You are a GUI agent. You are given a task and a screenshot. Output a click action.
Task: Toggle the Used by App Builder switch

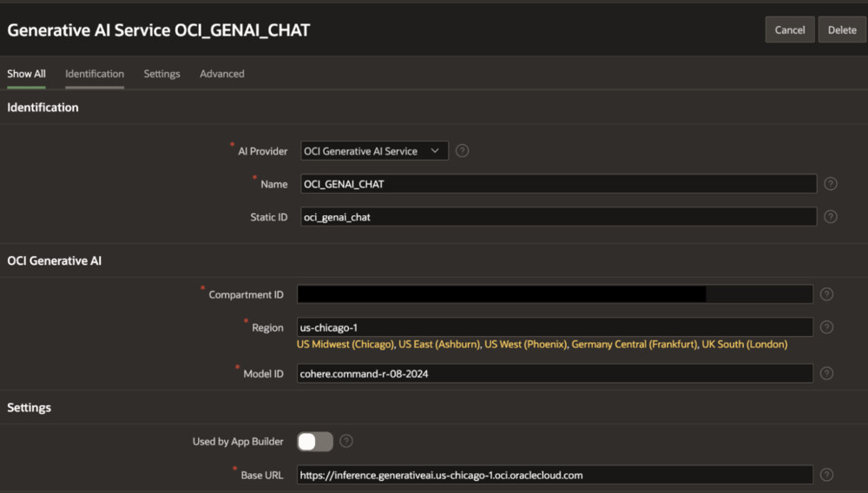(315, 442)
